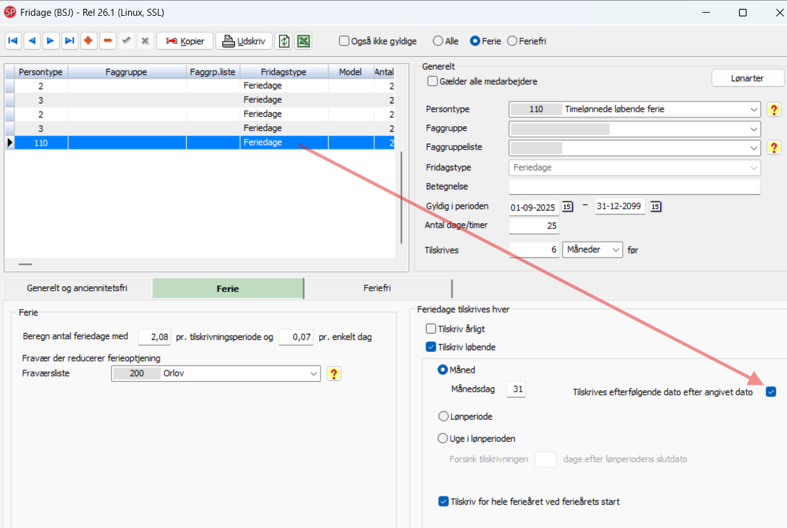Click the Udskriv print button
The width and height of the screenshot is (787, 528).
tap(244, 41)
